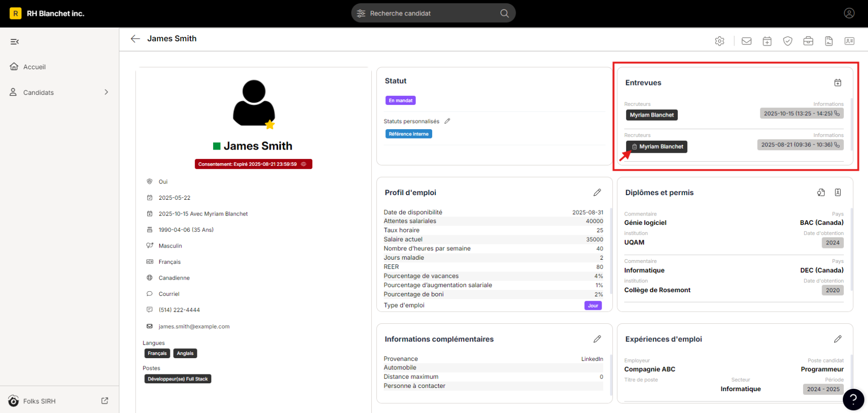Click the Recherche candidat search field
The image size is (868, 413).
tap(433, 13)
